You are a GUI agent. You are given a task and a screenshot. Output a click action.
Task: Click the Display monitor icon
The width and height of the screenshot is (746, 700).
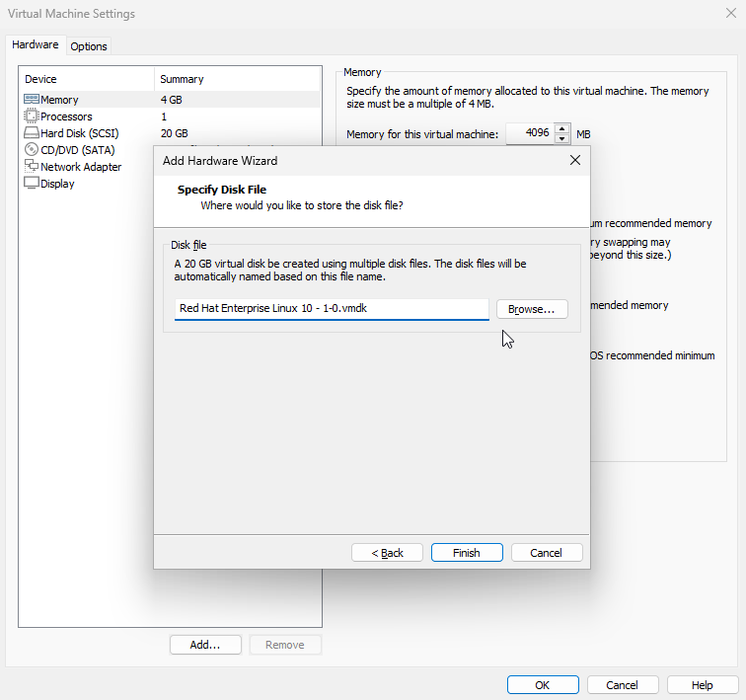click(x=32, y=184)
